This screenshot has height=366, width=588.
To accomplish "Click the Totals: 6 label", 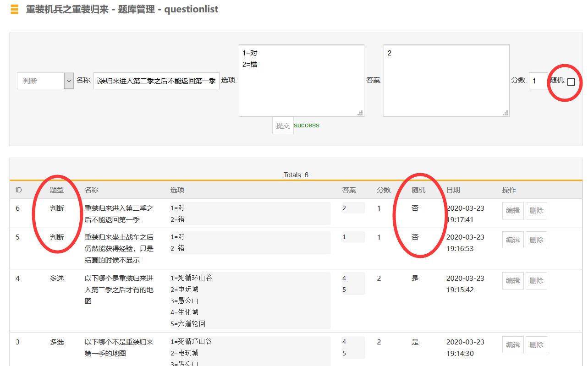I will (296, 175).
